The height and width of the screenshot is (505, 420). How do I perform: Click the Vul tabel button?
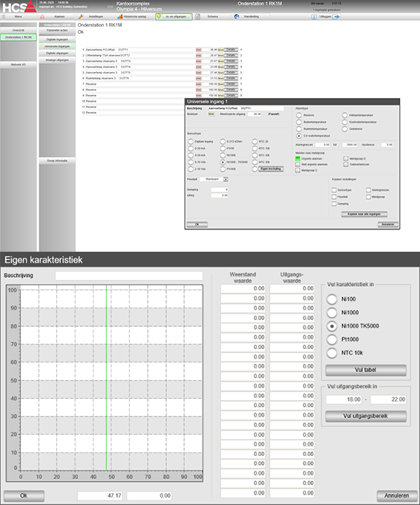click(366, 370)
